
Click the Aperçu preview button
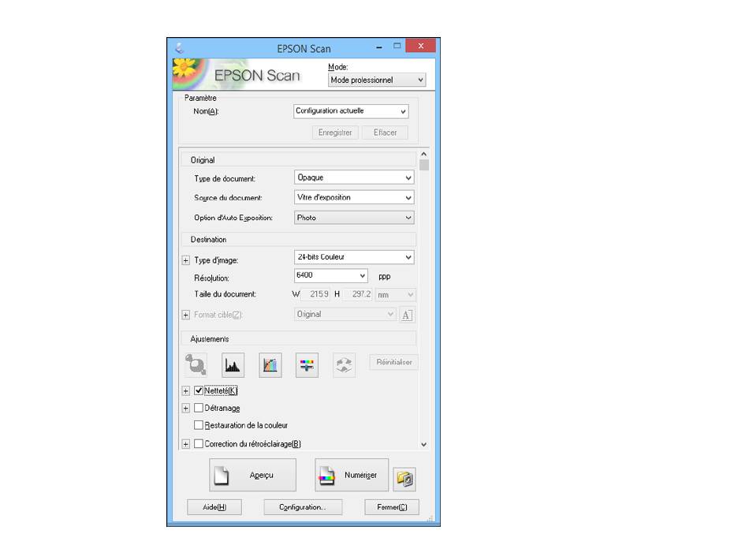(x=253, y=475)
